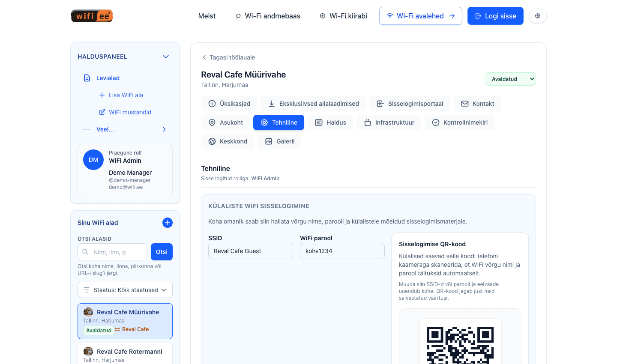Click the WiFi parool input field

point(342,251)
